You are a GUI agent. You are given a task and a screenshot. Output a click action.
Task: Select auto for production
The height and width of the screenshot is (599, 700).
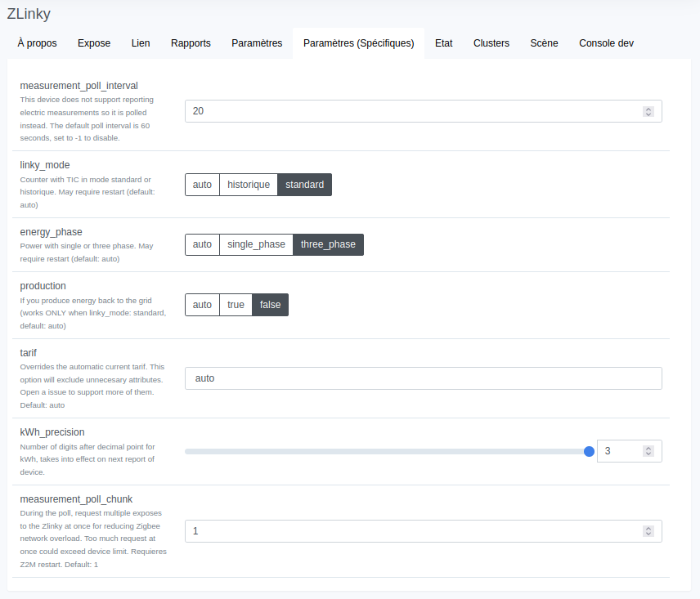(202, 304)
